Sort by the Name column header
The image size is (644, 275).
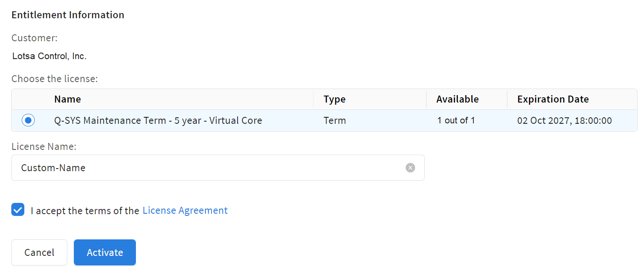[68, 99]
